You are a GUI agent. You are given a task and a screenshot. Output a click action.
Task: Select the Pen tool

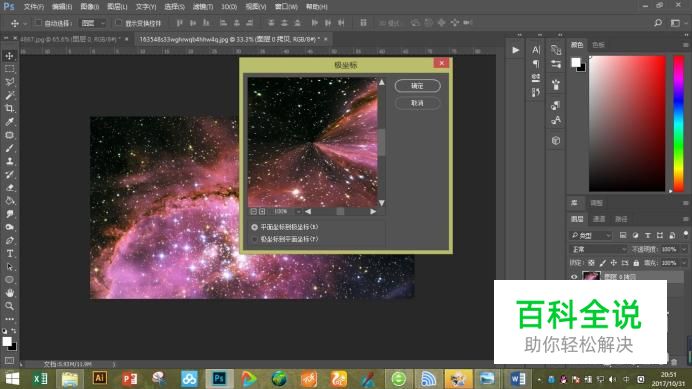(x=9, y=241)
